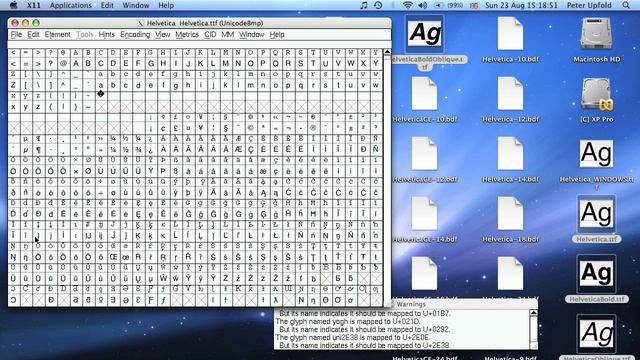Image resolution: width=640 pixels, height=360 pixels.
Task: Click the FontForge Helvetica.ttf title bar
Action: (200, 23)
